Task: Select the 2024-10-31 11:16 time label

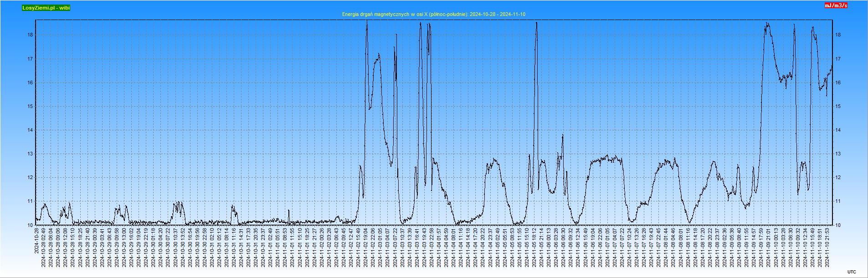Action: pyautogui.click(x=234, y=247)
